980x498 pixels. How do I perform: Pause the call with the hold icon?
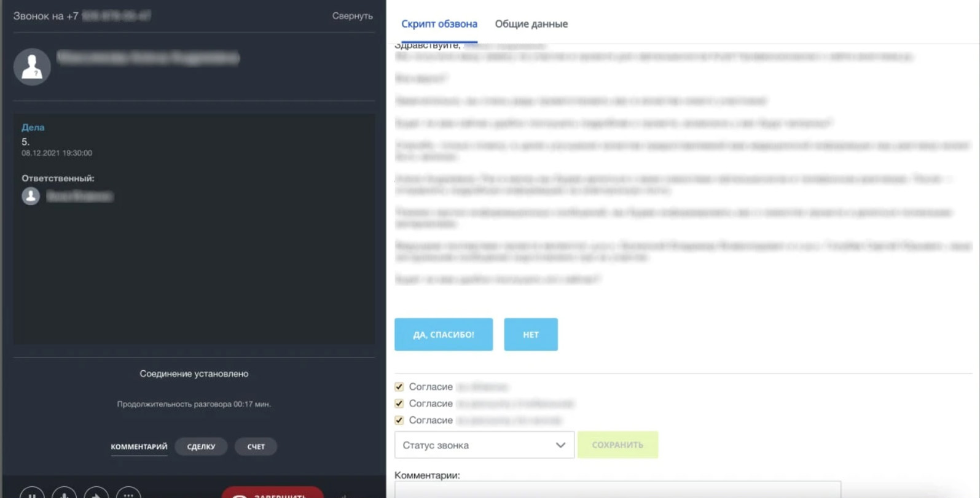(x=32, y=493)
